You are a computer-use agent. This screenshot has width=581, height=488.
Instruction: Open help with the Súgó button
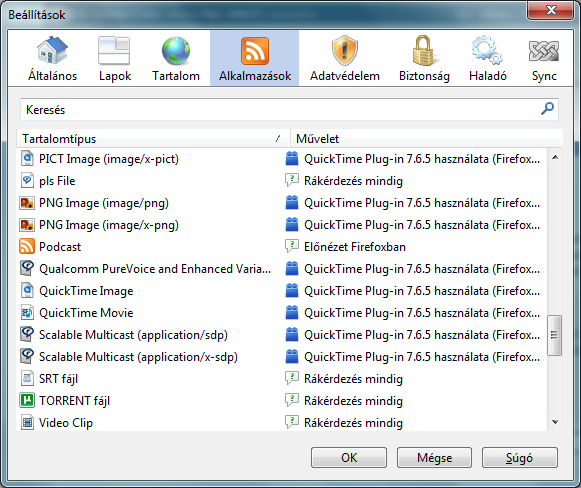pos(519,458)
